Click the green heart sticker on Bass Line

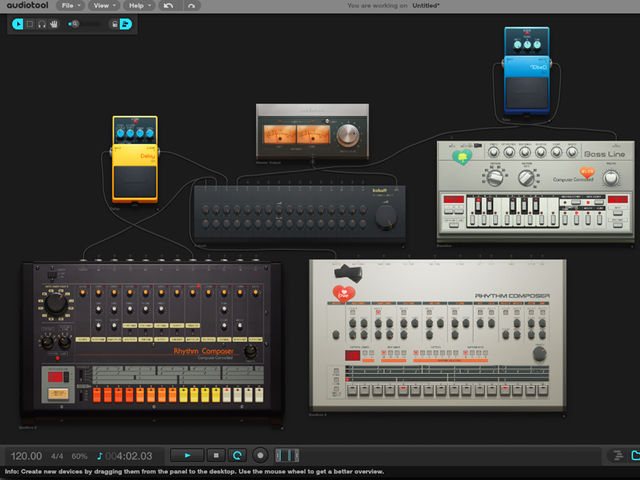pos(462,156)
